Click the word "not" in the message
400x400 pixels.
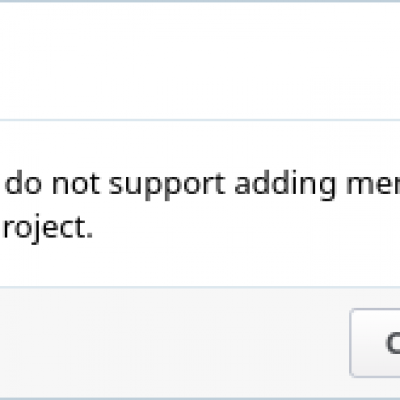(76, 184)
